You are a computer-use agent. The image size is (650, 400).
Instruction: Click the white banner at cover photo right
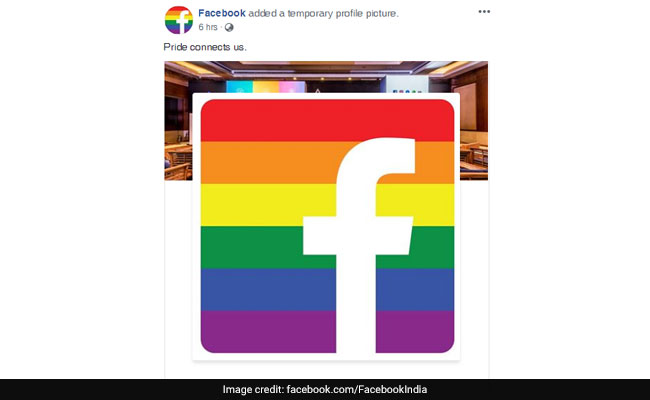click(x=407, y=84)
